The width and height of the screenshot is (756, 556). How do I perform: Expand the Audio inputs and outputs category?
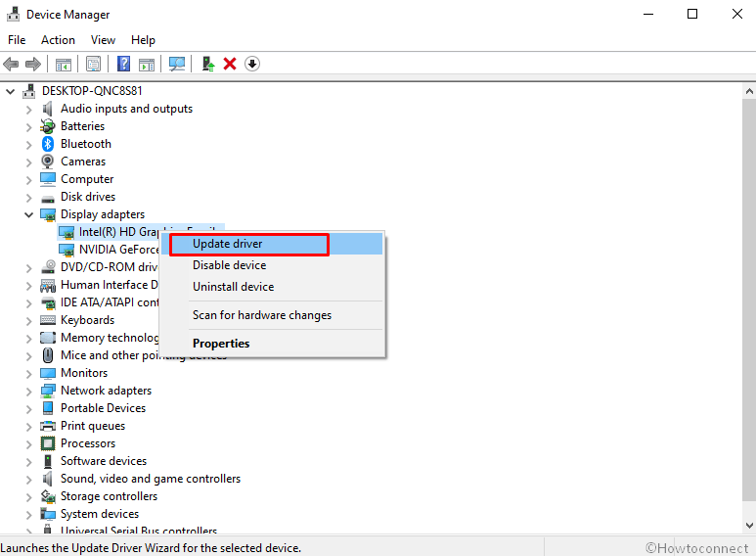point(29,109)
